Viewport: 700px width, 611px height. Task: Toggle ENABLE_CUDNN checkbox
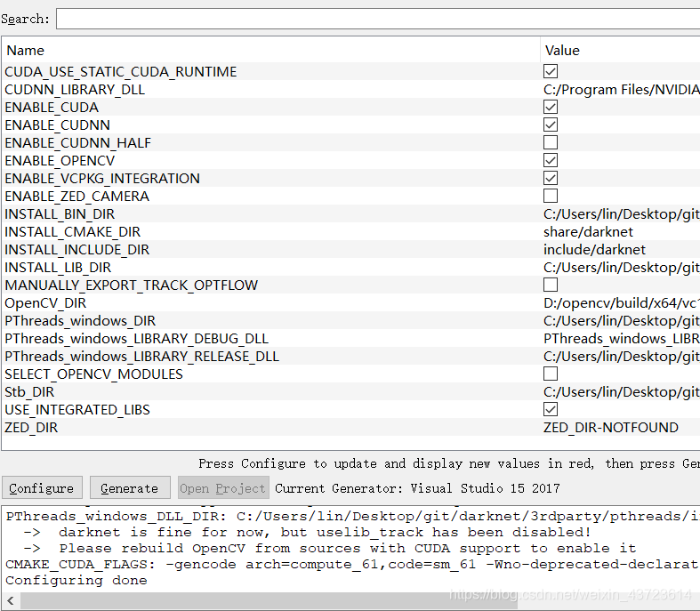tap(551, 125)
